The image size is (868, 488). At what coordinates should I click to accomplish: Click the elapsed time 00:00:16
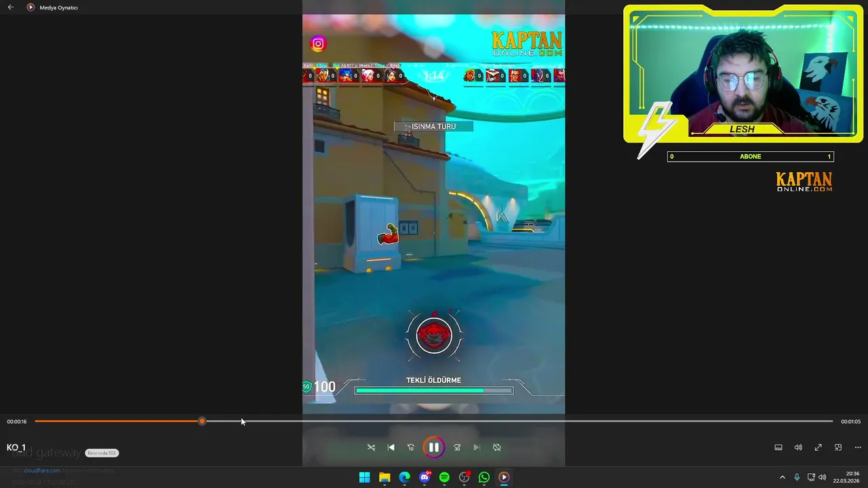tap(17, 422)
